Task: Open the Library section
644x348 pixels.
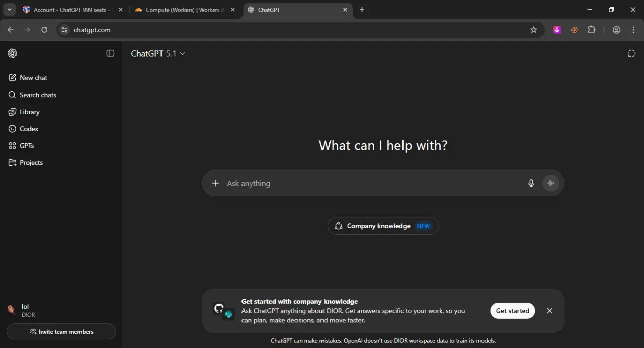Action: (61, 112)
